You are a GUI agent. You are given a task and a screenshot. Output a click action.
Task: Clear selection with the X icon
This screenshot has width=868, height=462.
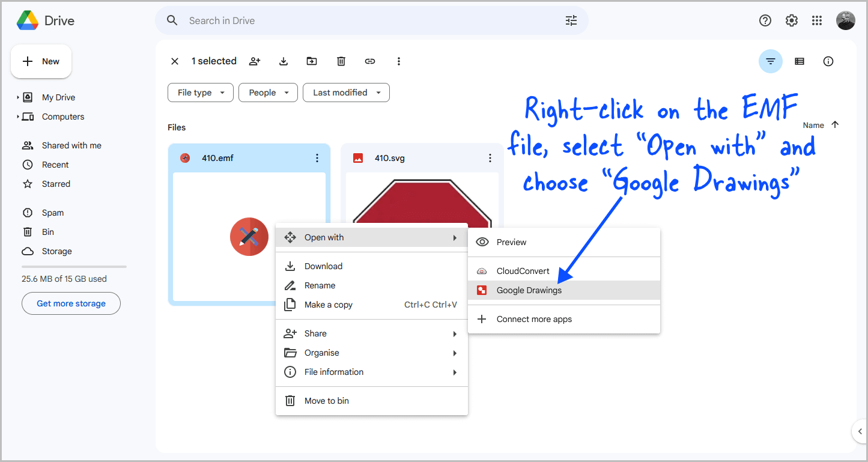[x=175, y=61]
